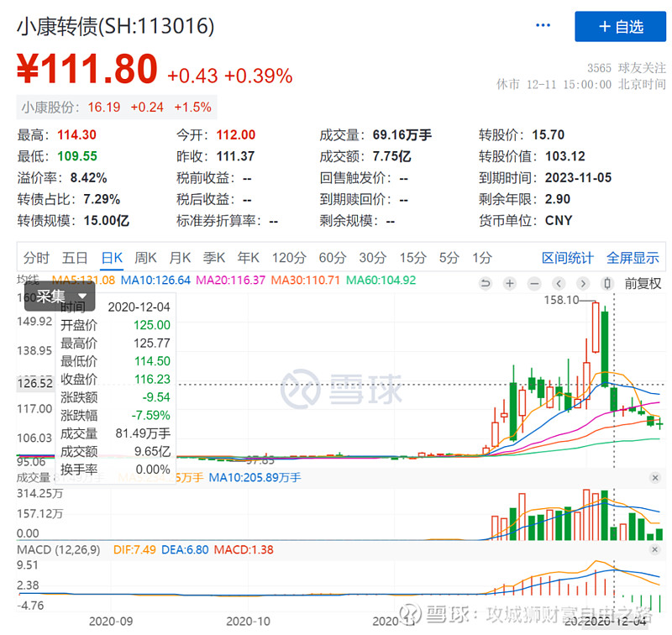Select the 年K chart tab

coord(248,258)
